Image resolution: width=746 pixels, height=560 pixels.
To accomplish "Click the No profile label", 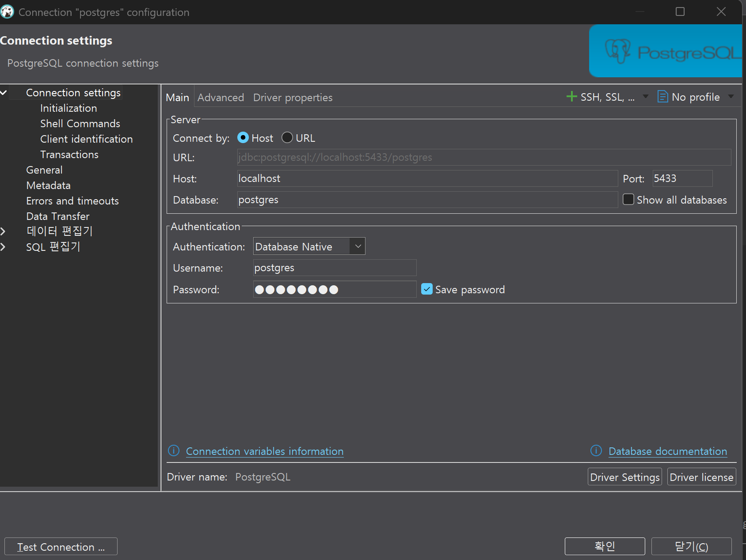I will coord(696,97).
